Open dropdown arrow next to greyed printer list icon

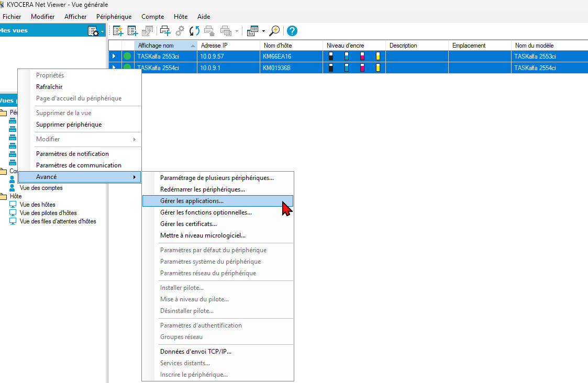coord(237,31)
